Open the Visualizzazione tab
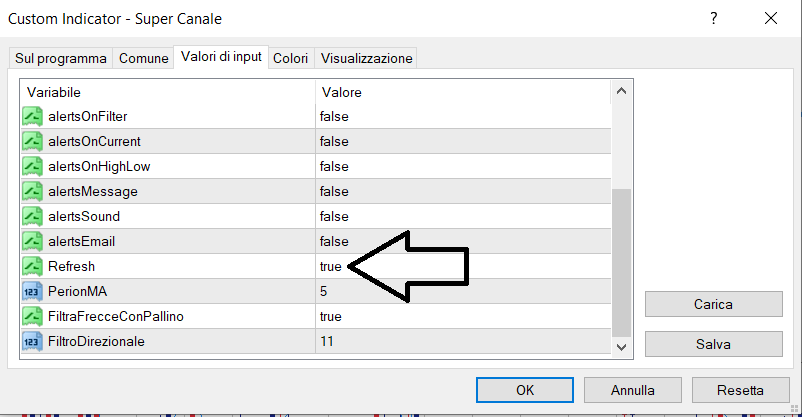This screenshot has width=802, height=417. click(x=365, y=59)
